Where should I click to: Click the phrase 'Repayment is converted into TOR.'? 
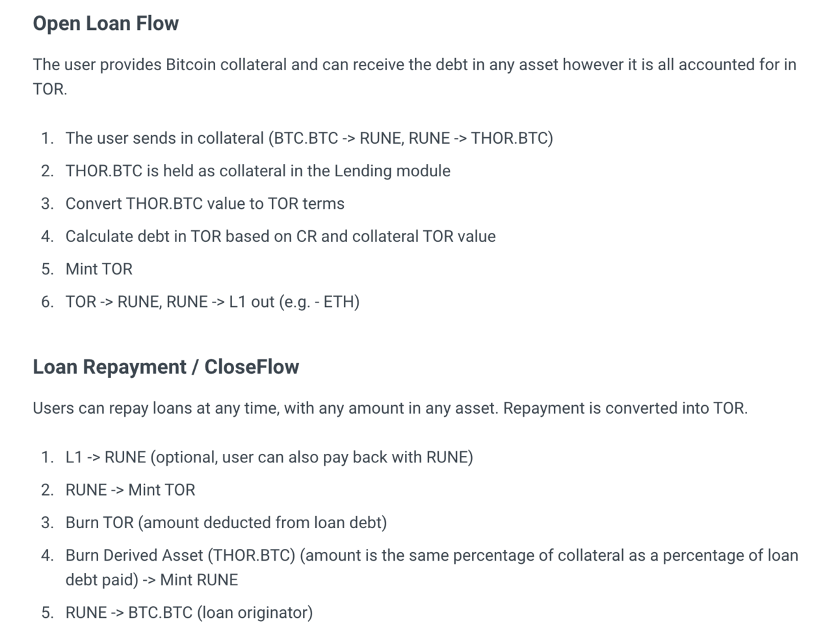click(625, 408)
